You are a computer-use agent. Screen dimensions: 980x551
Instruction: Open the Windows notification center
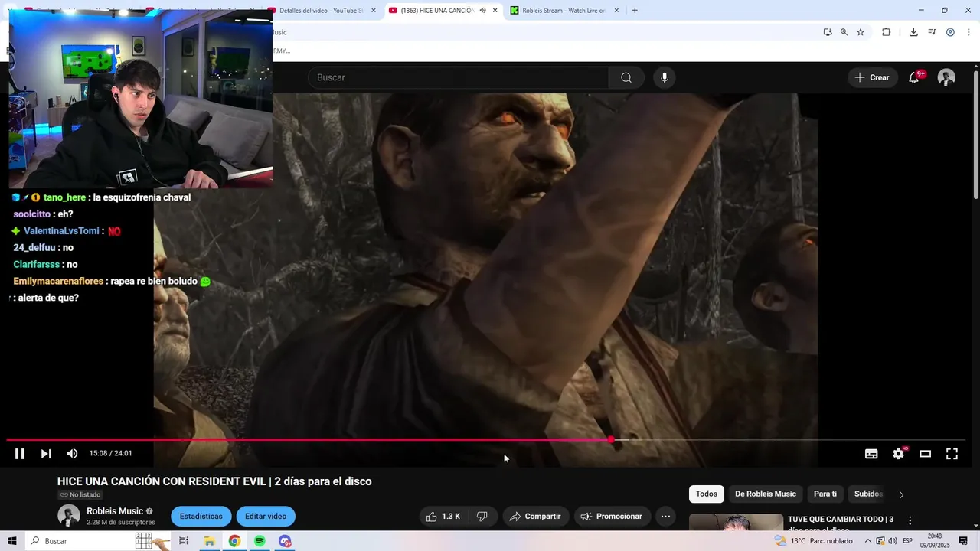[x=963, y=541]
